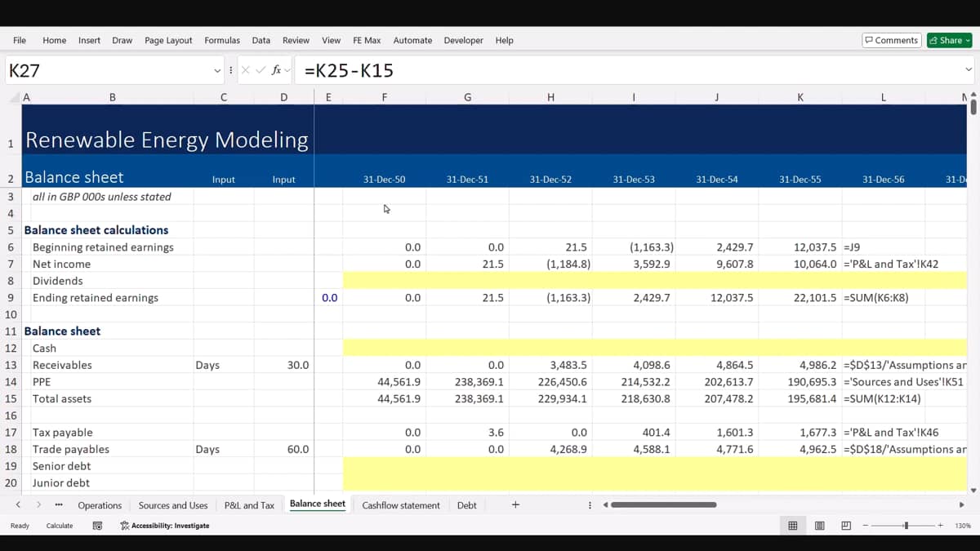
Task: Click the Select All corner triangle
Action: pyautogui.click(x=13, y=97)
